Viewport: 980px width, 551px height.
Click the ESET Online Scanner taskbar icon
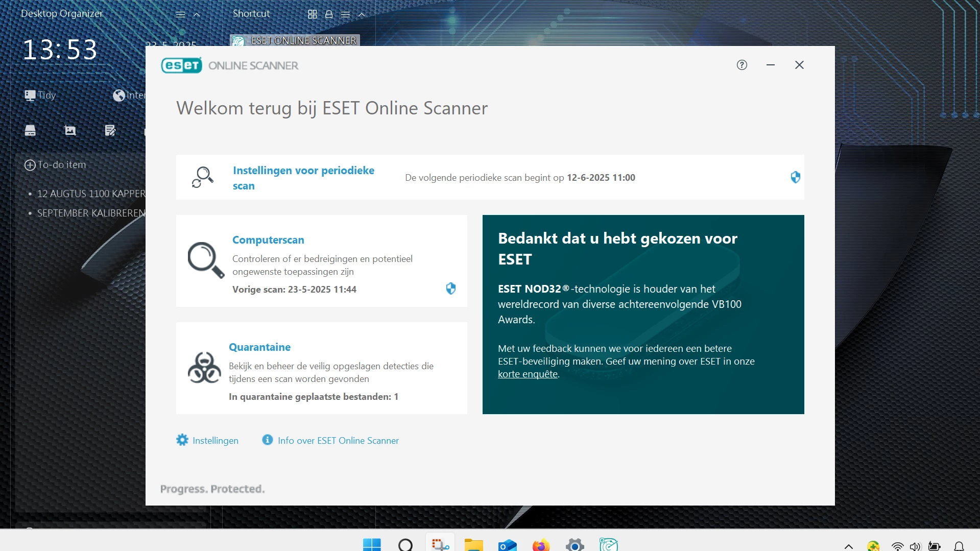click(x=609, y=545)
